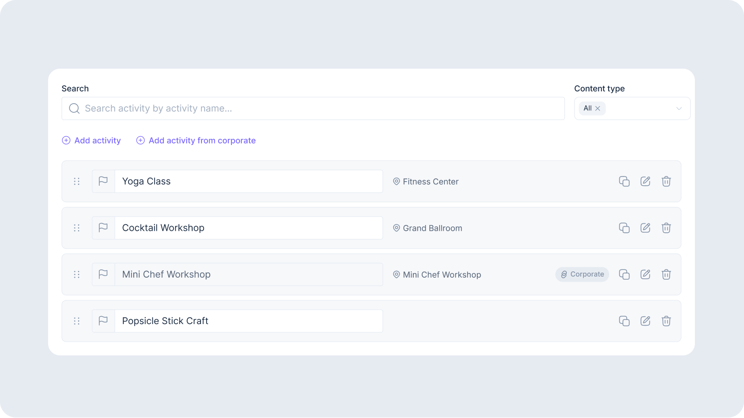Viewport: 744px width, 418px height.
Task: Duplicate the Yoga Class activity
Action: (624, 181)
